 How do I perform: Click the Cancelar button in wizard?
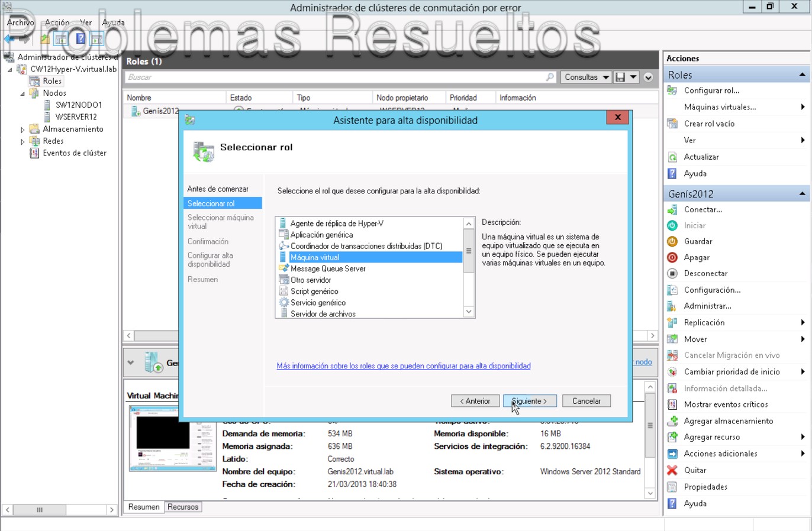pos(587,401)
